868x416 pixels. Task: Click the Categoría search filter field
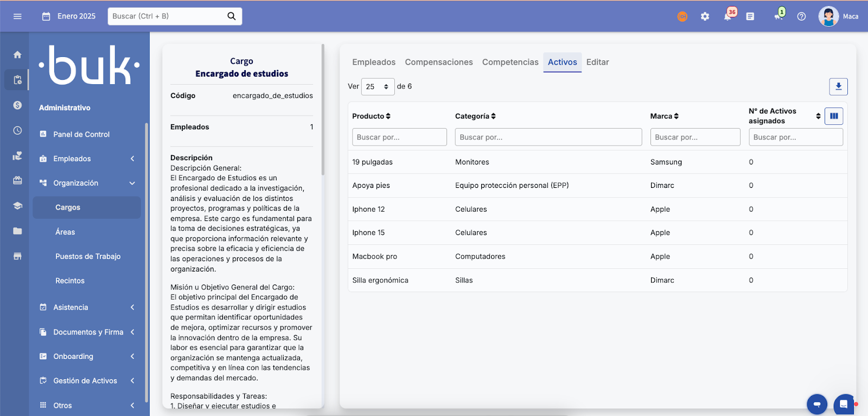click(548, 137)
